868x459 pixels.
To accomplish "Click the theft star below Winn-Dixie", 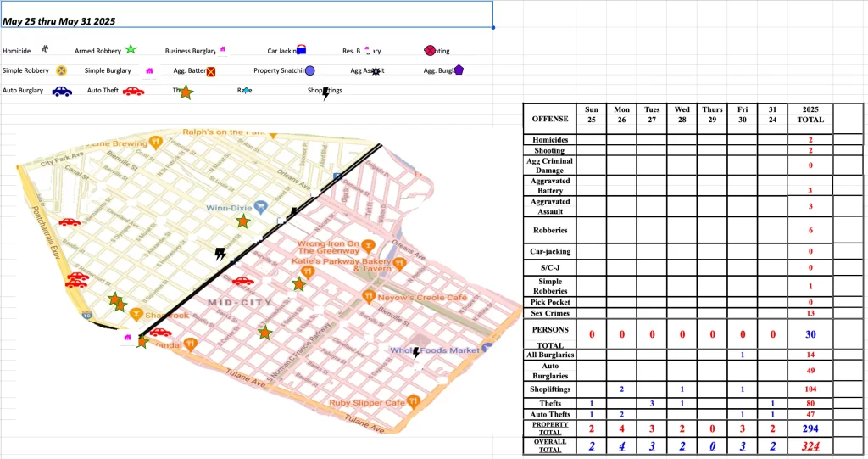I will pos(243,221).
